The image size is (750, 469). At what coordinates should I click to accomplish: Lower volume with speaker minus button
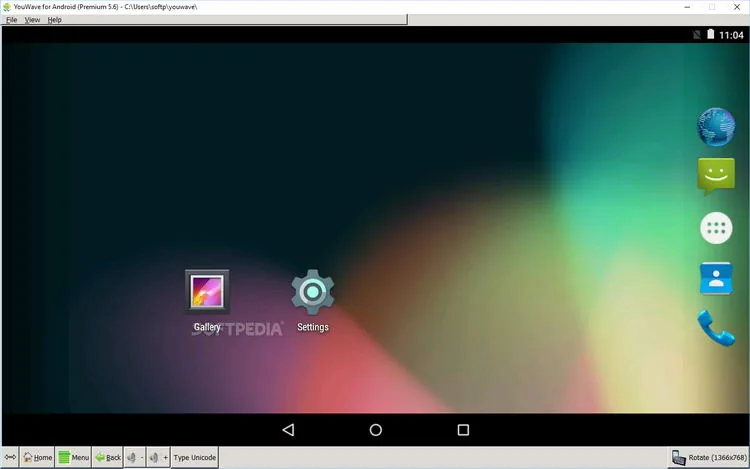(135, 458)
